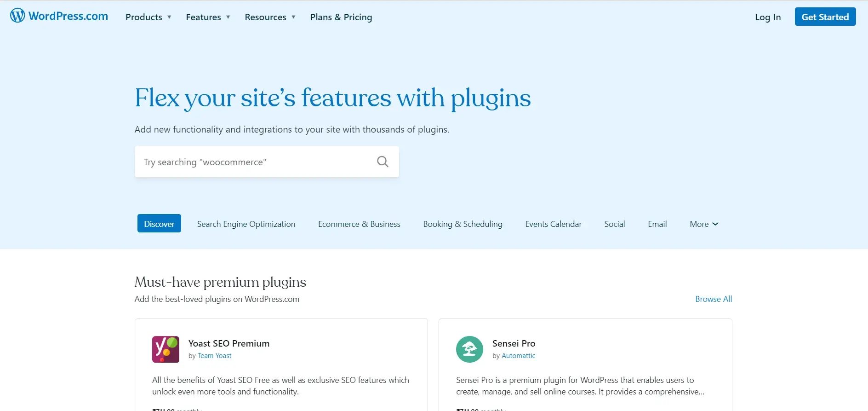This screenshot has height=411, width=868.
Task: Click "Add new functionality and integrations" subtitle
Action: [x=292, y=129]
